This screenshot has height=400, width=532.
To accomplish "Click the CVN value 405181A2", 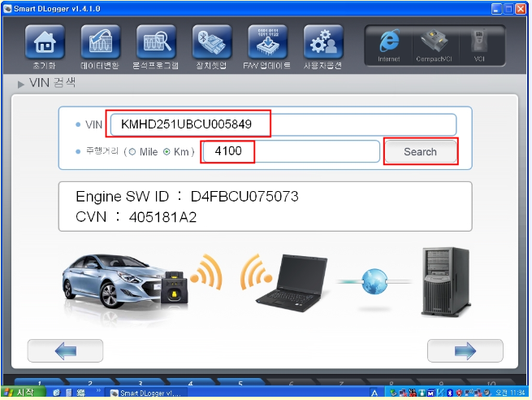I will point(163,217).
